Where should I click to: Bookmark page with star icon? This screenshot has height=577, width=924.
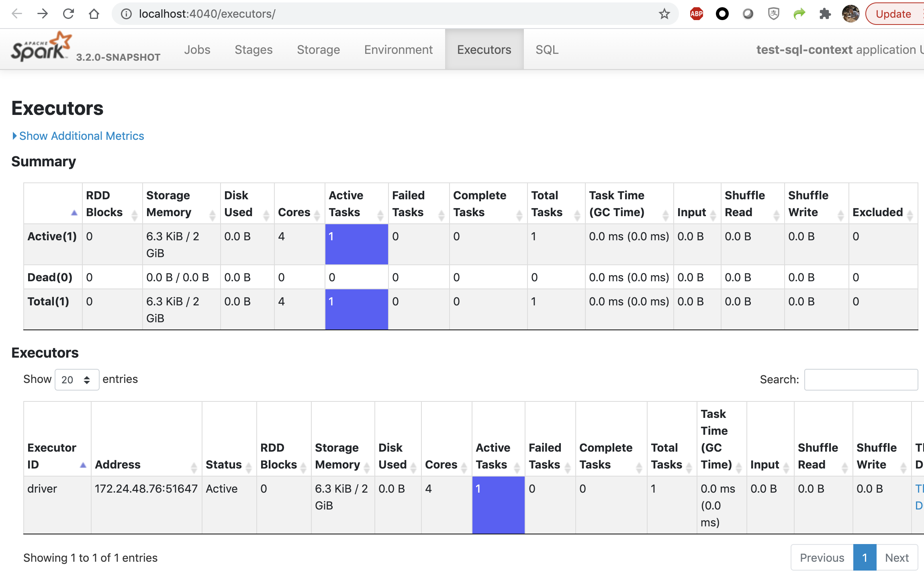(664, 14)
